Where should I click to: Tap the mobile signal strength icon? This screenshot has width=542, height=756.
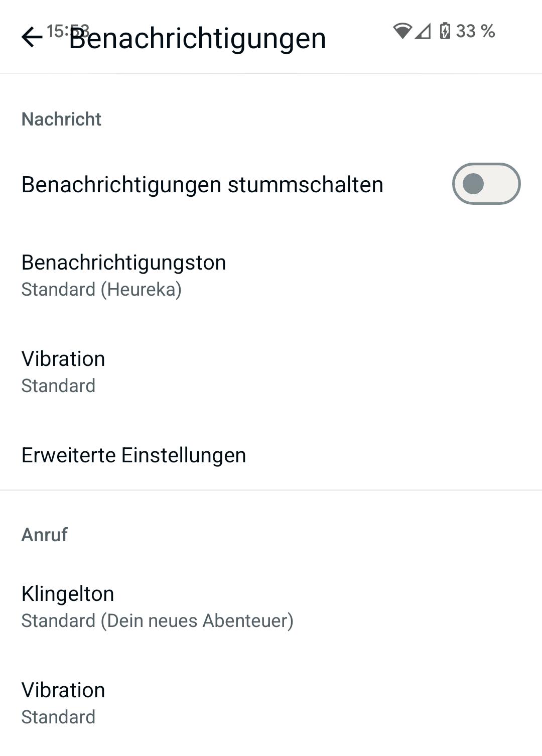(x=423, y=31)
